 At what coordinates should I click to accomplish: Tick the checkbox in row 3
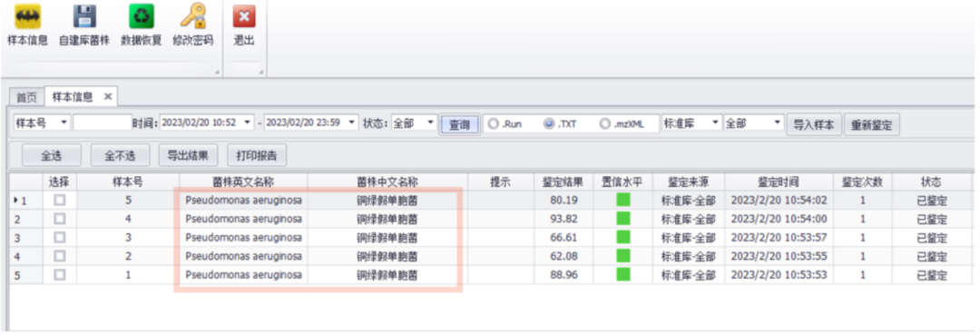click(x=59, y=238)
